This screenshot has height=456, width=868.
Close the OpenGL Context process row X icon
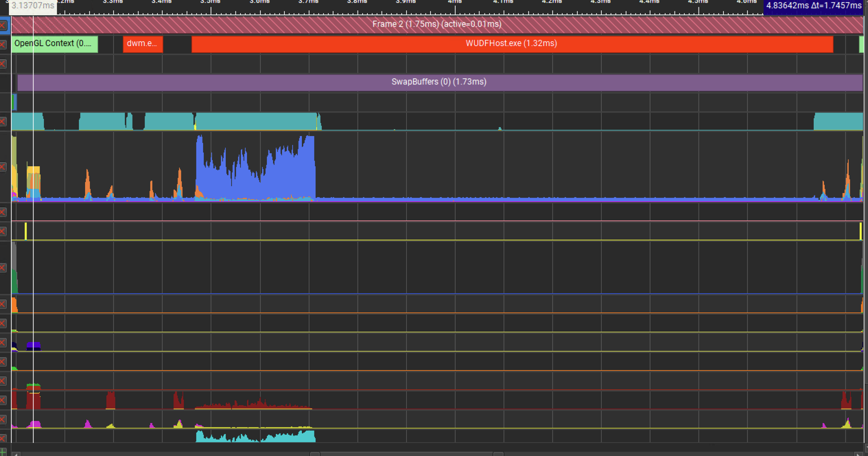[3, 45]
